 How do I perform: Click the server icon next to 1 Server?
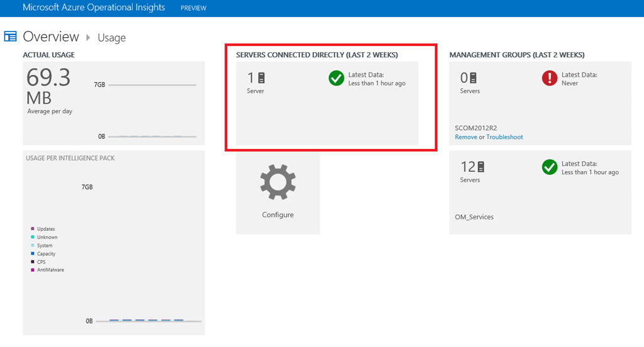click(261, 77)
